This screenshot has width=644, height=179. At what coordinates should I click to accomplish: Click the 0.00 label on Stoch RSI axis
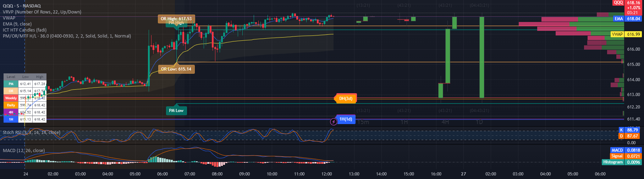pos(632,143)
